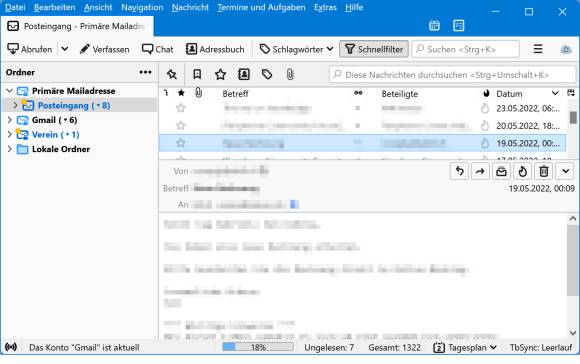Focus the Diese Nachrichten durchsuchen field
This screenshot has height=364, width=580.
452,75
